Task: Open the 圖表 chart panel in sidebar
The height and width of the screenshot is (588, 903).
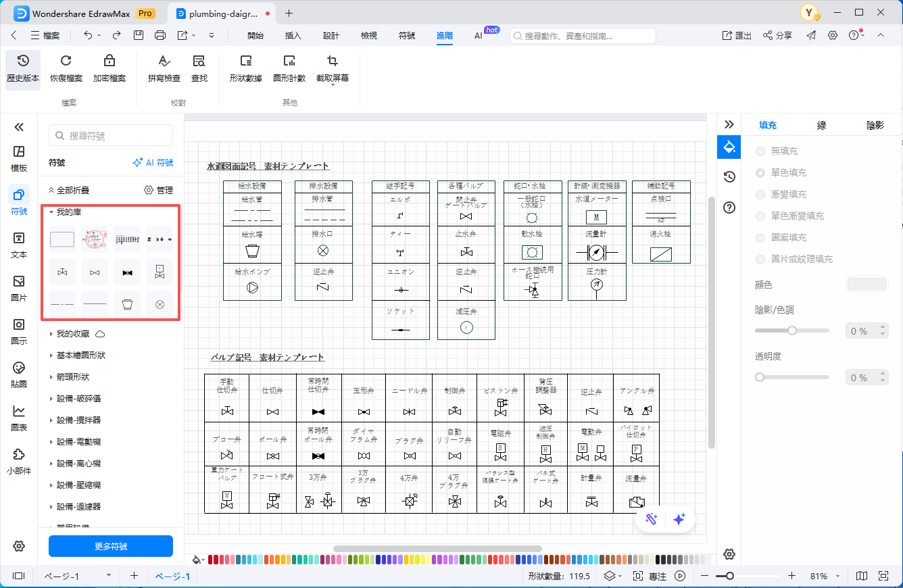Action: click(19, 416)
